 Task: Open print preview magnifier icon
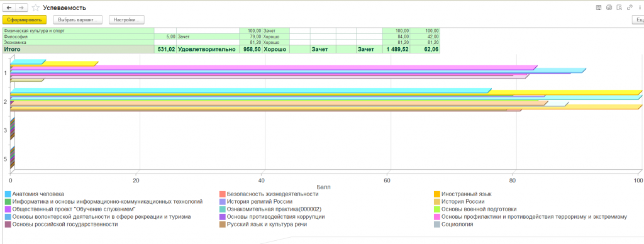coord(619,8)
